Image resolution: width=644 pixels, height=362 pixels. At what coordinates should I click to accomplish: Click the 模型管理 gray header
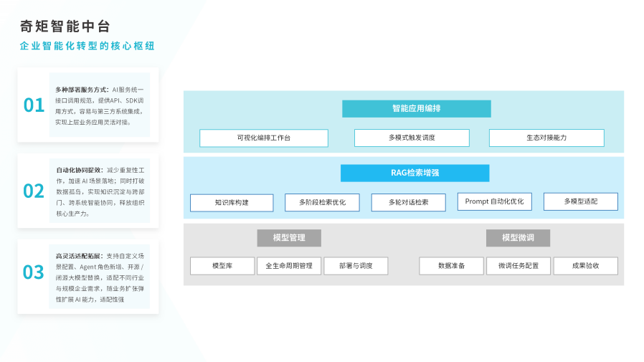point(289,238)
